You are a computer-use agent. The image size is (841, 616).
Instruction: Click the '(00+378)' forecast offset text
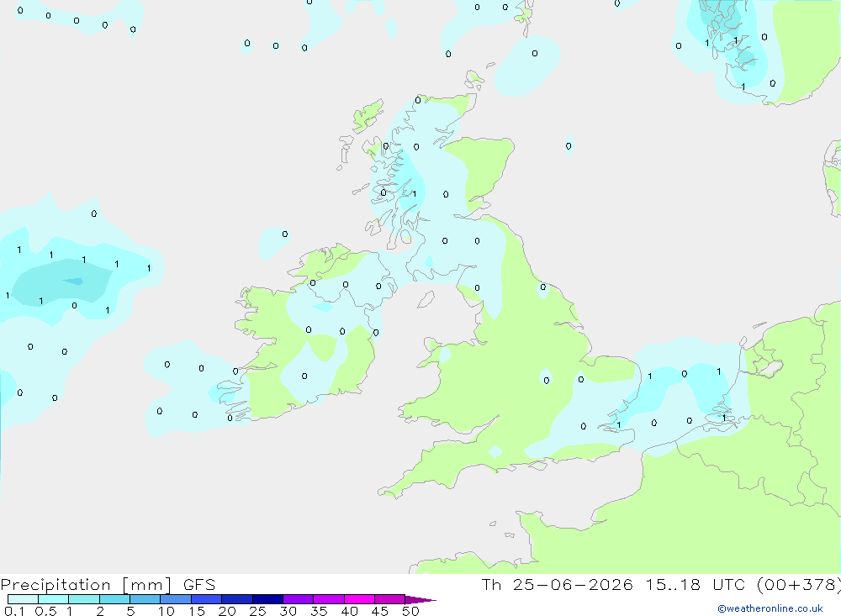(799, 585)
